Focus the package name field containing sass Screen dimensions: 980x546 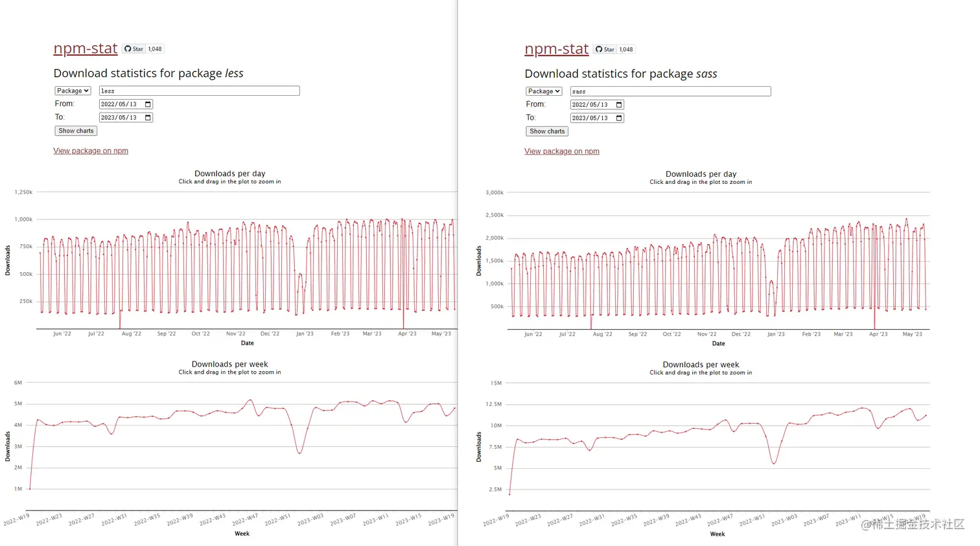click(x=671, y=91)
